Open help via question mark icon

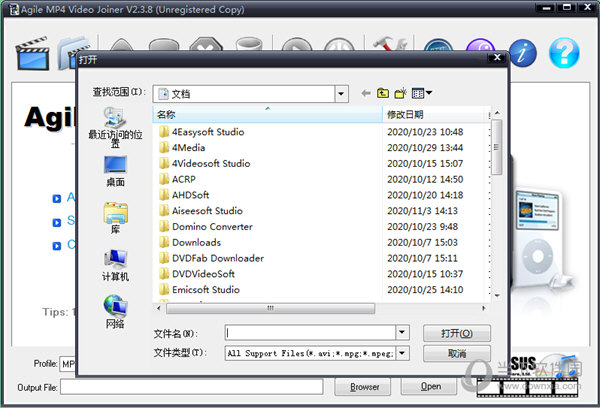click(x=564, y=53)
